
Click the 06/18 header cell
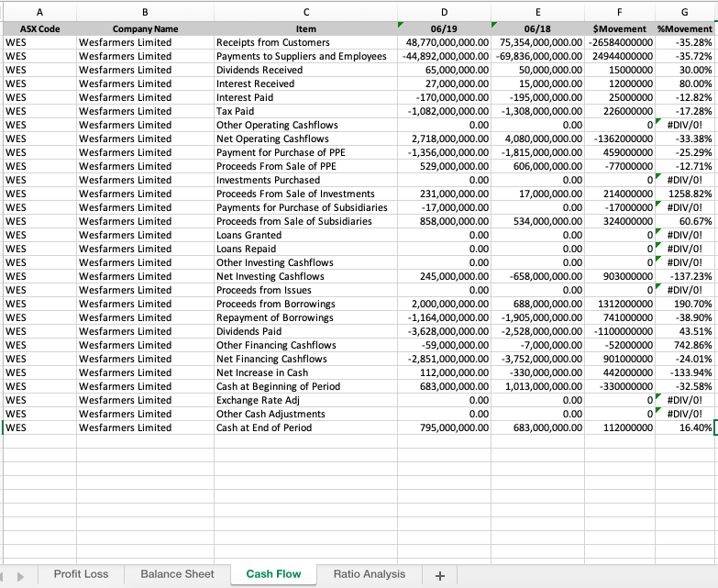[x=537, y=28]
